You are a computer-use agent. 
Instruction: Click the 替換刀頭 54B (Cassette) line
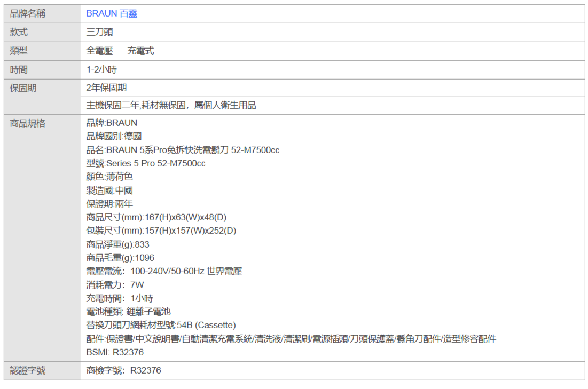tap(161, 326)
